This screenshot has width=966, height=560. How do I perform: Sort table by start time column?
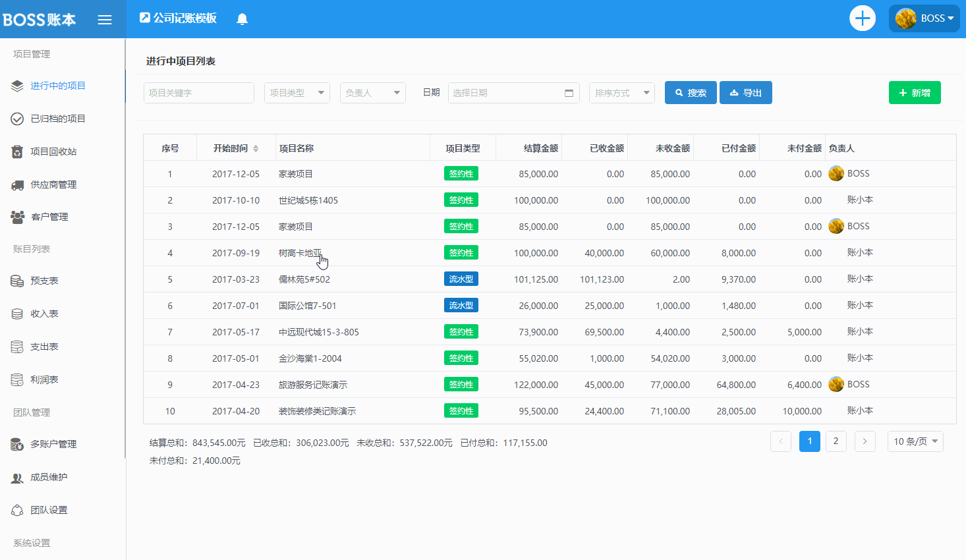255,148
